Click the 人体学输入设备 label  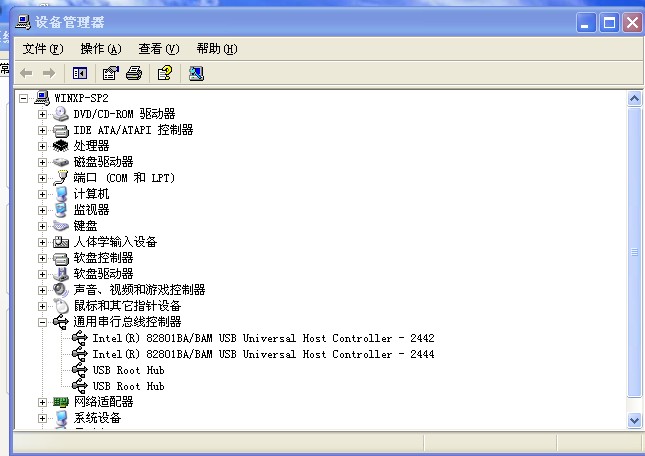pyautogui.click(x=115, y=242)
